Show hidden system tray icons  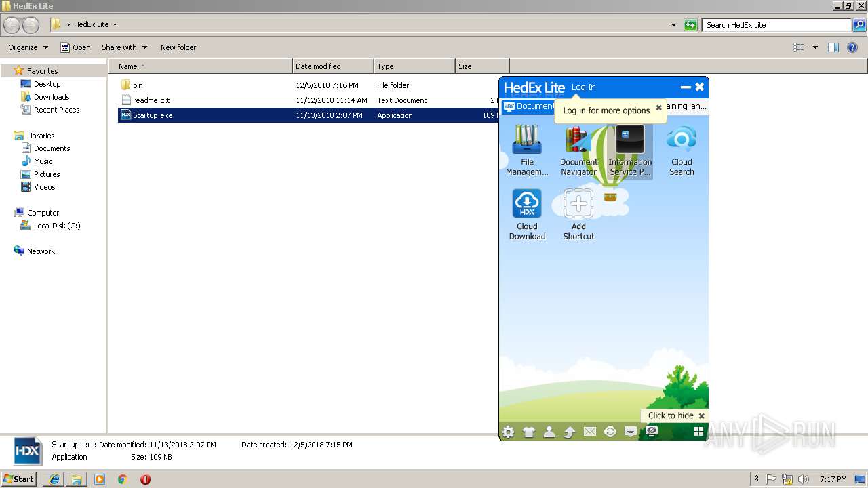tap(757, 479)
